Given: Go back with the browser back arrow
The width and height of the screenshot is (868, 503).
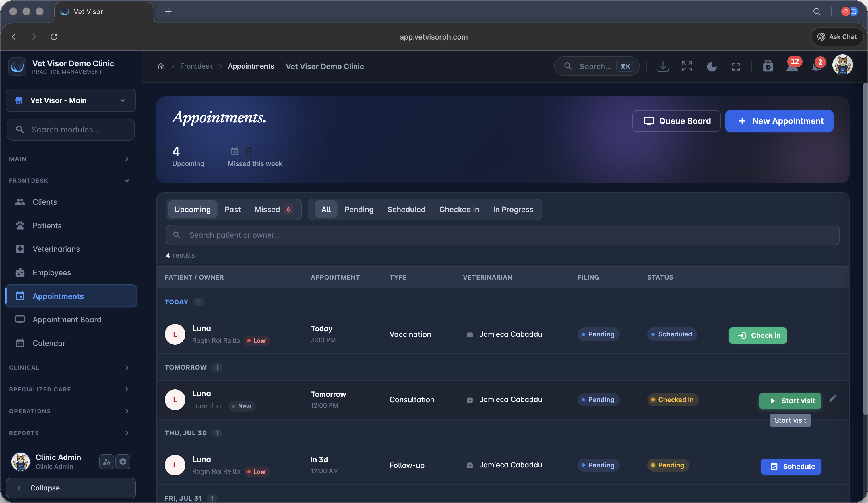Looking at the screenshot, I should (x=14, y=36).
